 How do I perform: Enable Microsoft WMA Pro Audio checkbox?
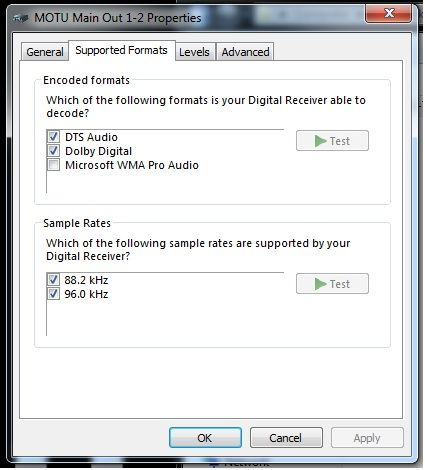pyautogui.click(x=53, y=165)
